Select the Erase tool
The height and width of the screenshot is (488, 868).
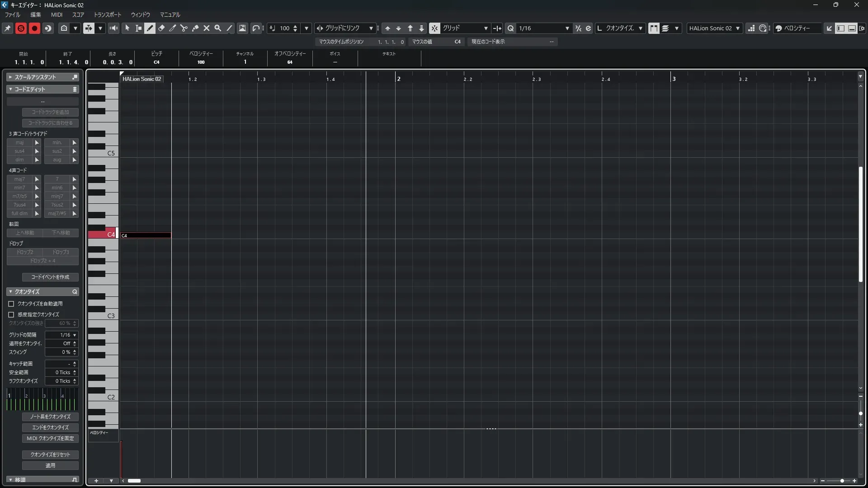click(161, 28)
